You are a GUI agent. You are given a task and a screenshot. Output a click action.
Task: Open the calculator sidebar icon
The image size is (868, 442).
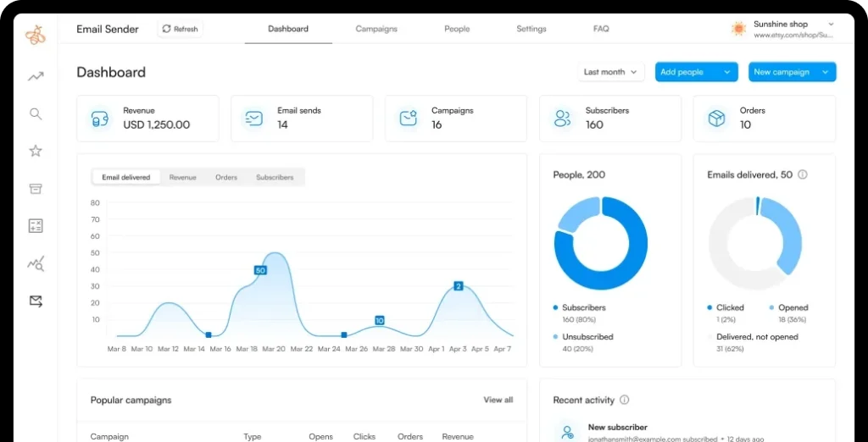coord(36,226)
